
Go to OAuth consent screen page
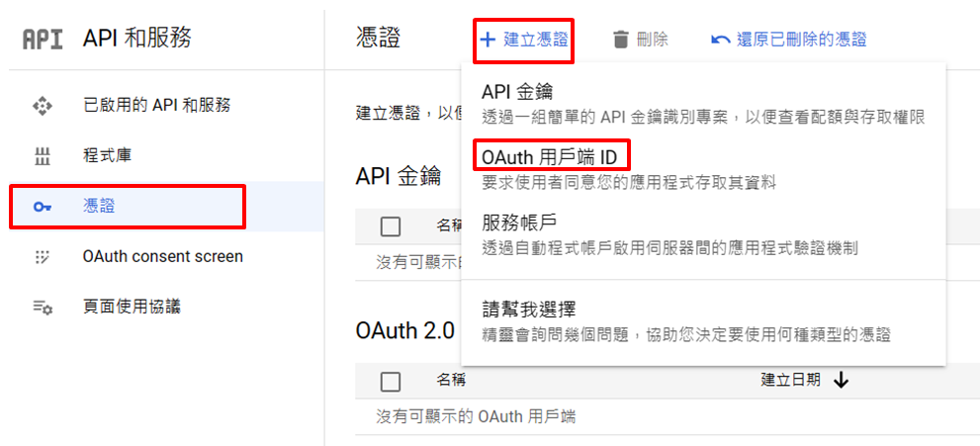point(162,257)
